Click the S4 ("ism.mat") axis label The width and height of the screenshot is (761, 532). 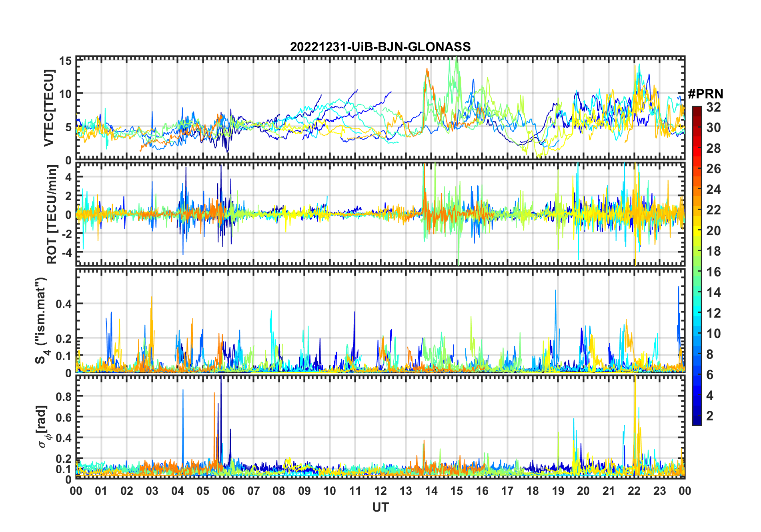(42, 321)
